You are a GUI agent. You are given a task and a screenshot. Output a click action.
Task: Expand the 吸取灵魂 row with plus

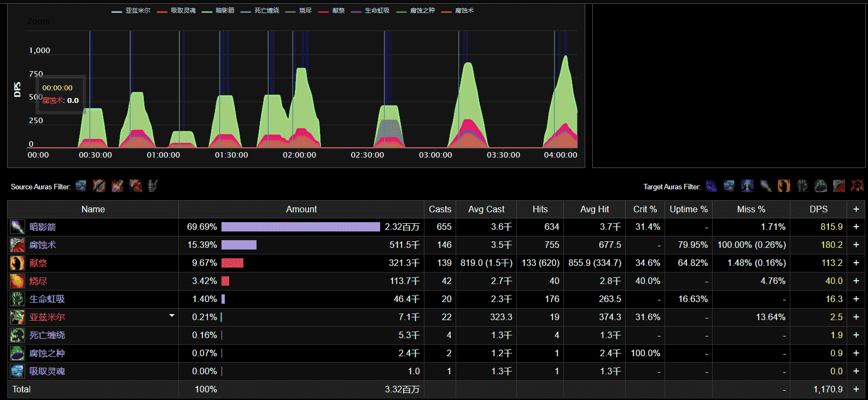pos(856,371)
